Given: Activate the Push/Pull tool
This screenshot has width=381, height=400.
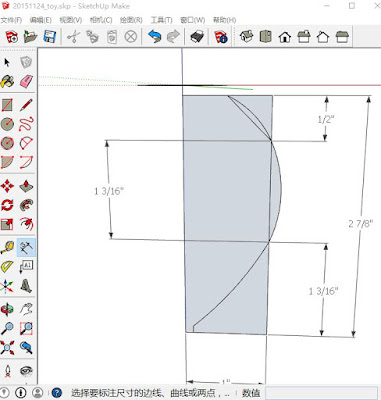Looking at the screenshot, I should tap(26, 186).
